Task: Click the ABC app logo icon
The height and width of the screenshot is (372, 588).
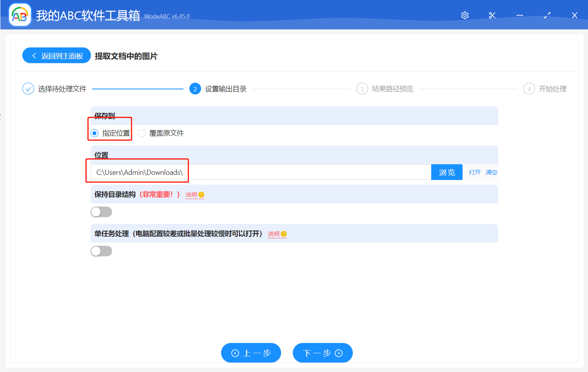Action: pos(20,15)
